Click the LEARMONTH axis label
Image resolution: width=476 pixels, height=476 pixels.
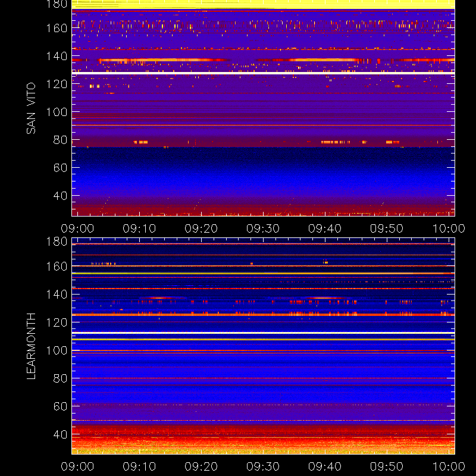(x=31, y=346)
